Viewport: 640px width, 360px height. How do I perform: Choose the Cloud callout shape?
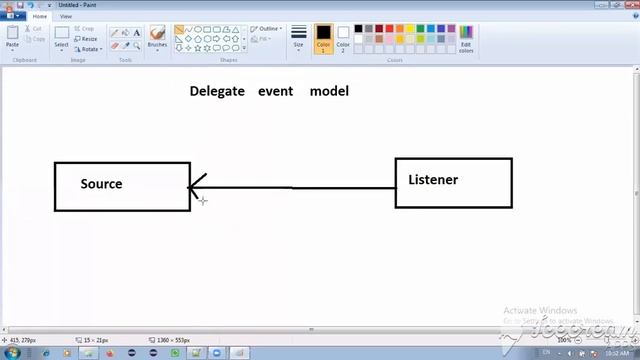coord(236,48)
